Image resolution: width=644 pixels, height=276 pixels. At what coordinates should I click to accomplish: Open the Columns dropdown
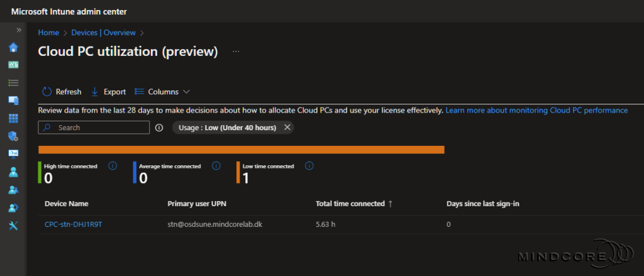point(162,92)
